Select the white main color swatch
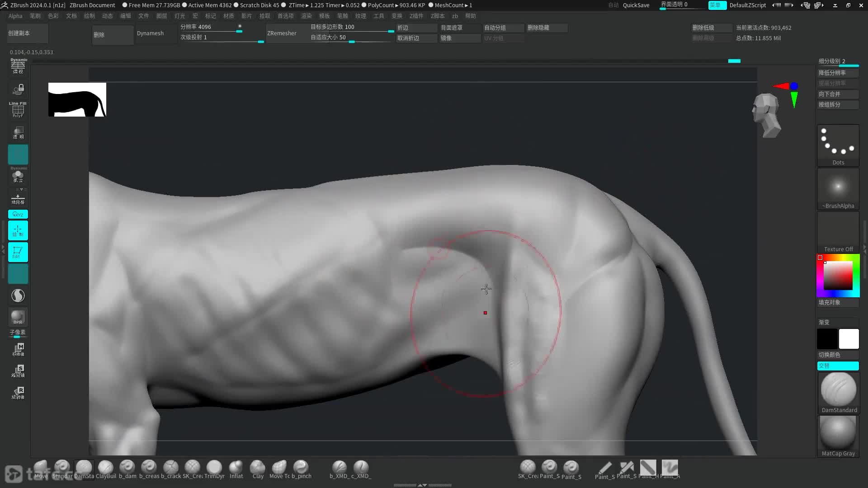The height and width of the screenshot is (488, 868). 849,339
